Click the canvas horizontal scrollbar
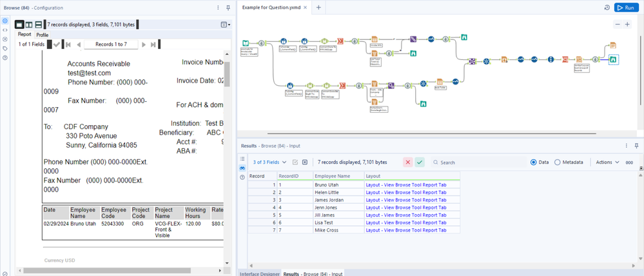 click(x=432, y=133)
